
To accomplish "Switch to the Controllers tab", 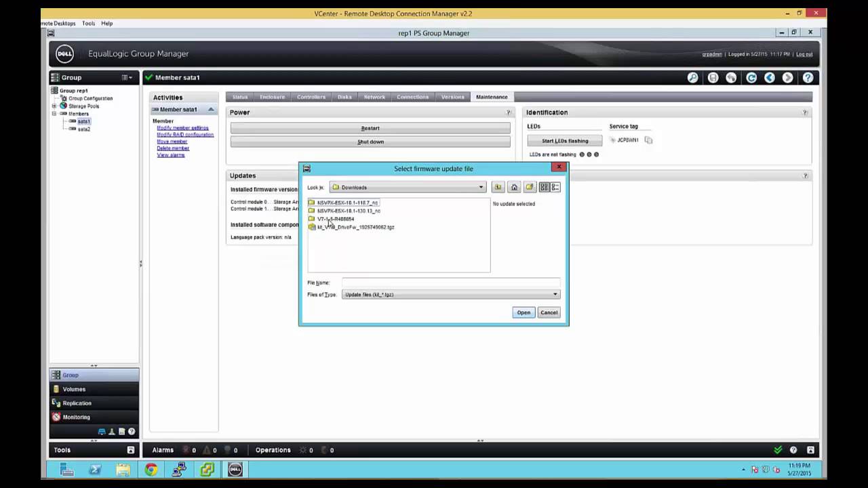I will coord(311,97).
